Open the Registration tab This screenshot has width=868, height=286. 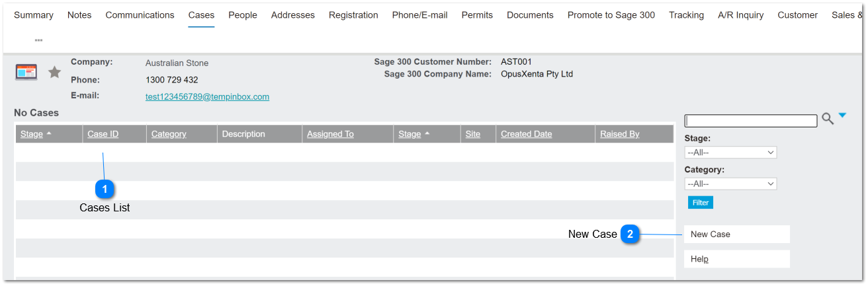click(x=353, y=15)
